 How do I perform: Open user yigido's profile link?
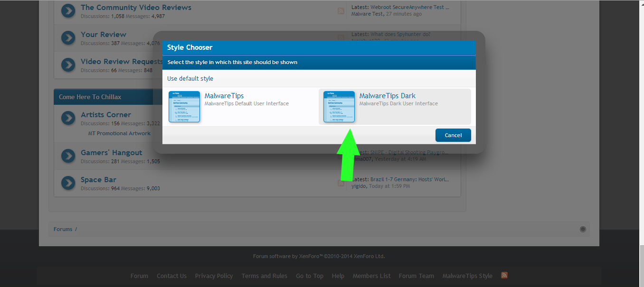pyautogui.click(x=360, y=186)
